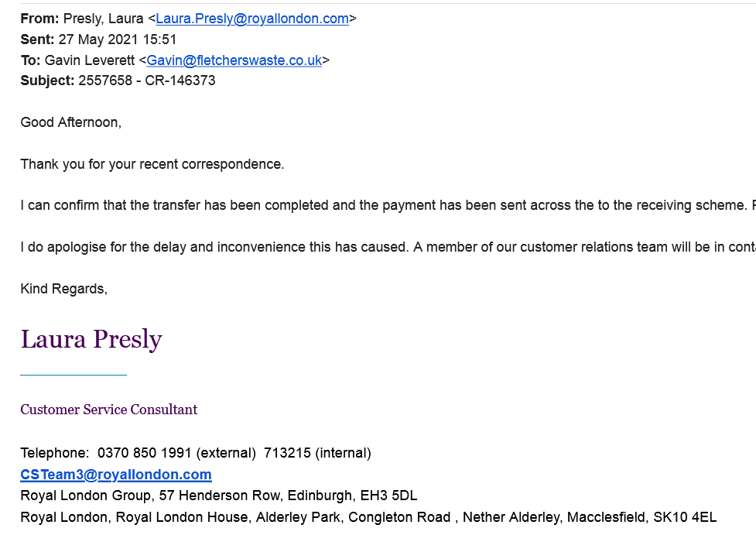Click the recipient name Gavin Leverett
Viewport: 756px width, 535px height.
[90, 60]
